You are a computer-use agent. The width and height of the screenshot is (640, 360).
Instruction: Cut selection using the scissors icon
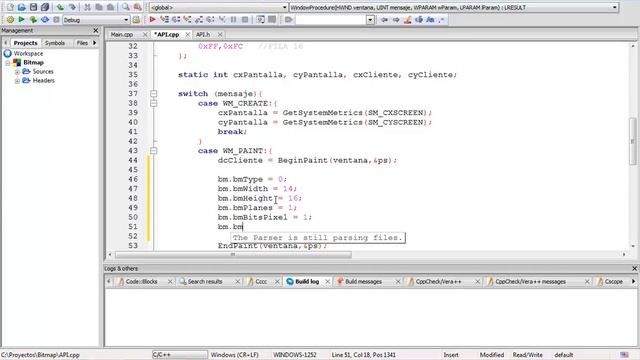pos(87,7)
